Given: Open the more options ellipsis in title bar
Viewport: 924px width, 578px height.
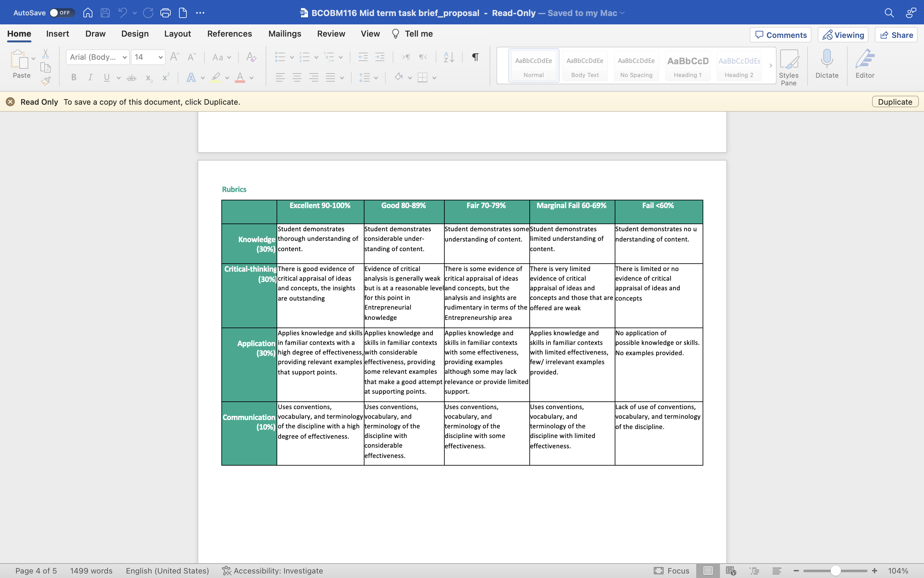Looking at the screenshot, I should (200, 13).
